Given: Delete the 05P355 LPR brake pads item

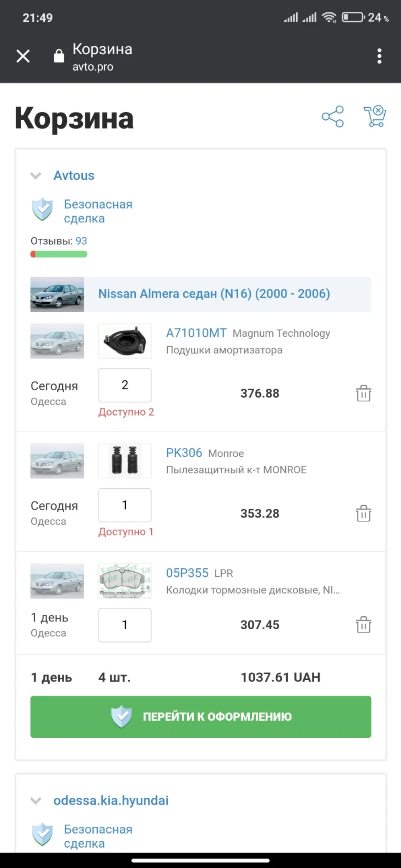Looking at the screenshot, I should tap(363, 625).
